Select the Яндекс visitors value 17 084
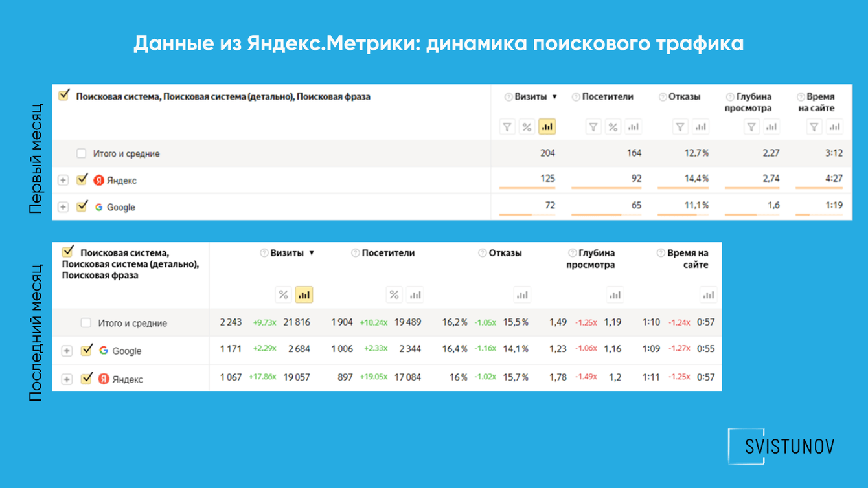 [x=407, y=377]
